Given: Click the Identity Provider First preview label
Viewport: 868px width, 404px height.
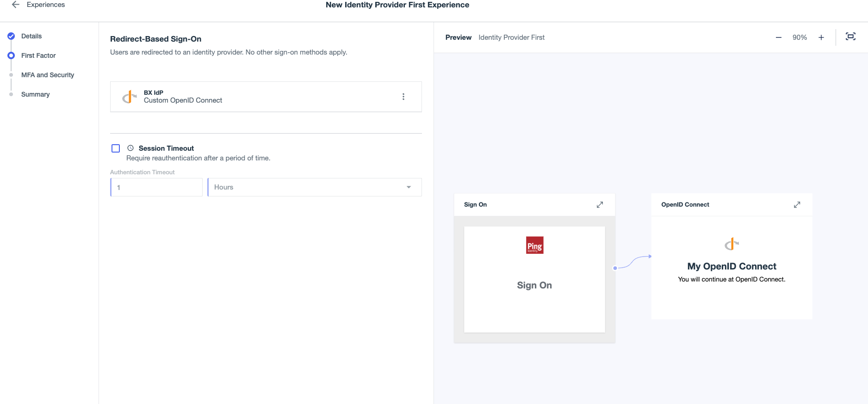Looking at the screenshot, I should (511, 37).
